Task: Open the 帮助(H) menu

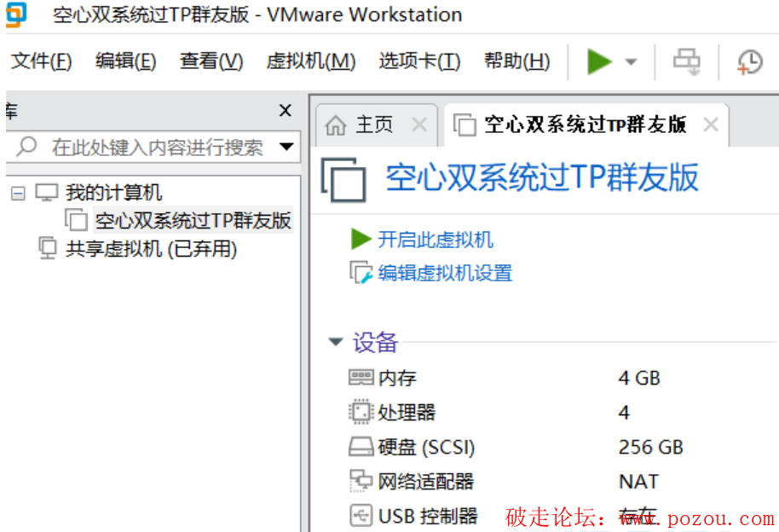Action: point(517,61)
